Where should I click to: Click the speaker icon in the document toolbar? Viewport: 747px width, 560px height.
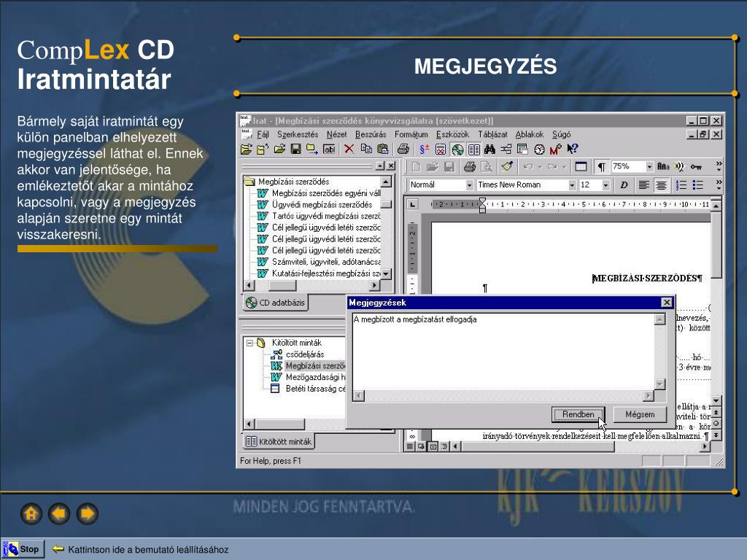(679, 167)
